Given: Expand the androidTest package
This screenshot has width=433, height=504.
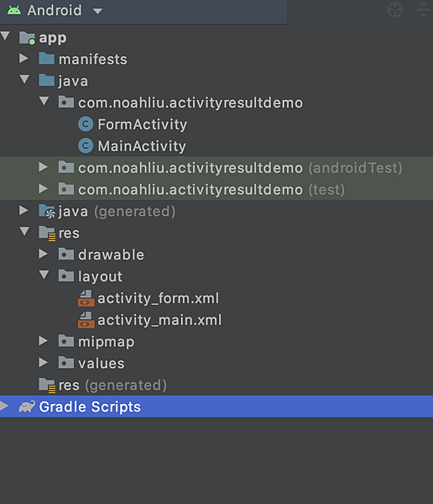Looking at the screenshot, I should 43,167.
